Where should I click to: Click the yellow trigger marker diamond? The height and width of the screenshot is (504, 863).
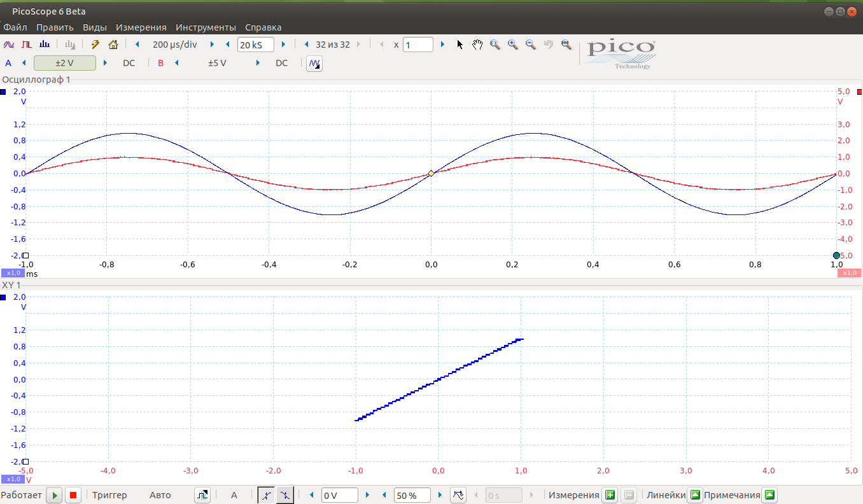coord(431,173)
